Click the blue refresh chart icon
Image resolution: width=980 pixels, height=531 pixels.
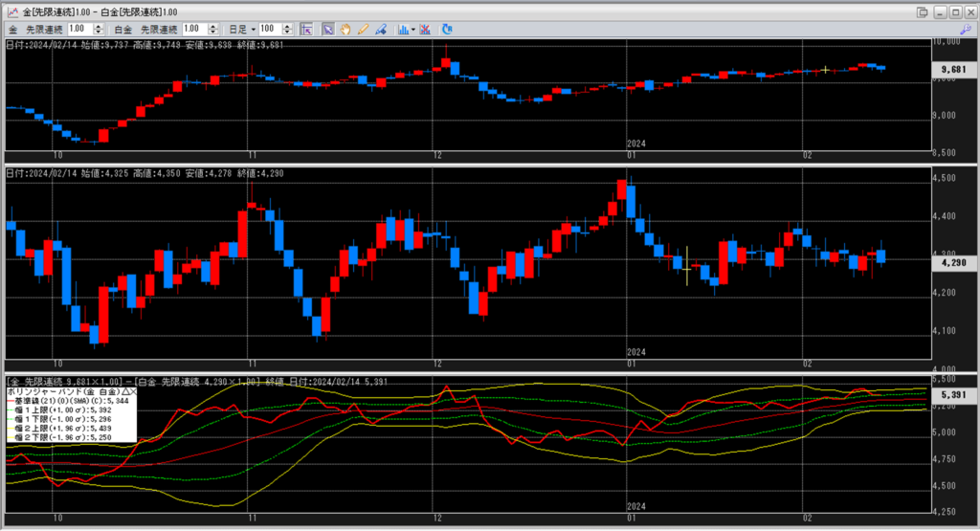[445, 29]
